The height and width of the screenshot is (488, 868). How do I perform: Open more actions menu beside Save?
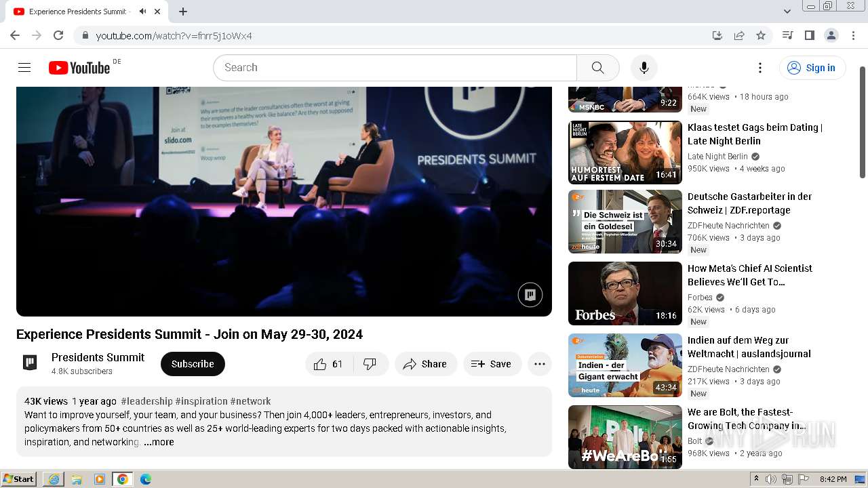click(x=540, y=364)
